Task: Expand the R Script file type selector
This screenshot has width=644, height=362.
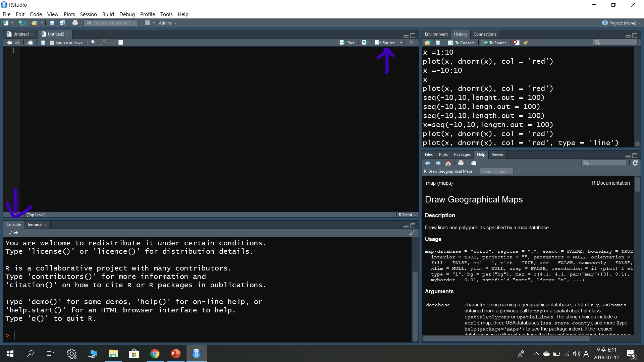Action: point(407,215)
